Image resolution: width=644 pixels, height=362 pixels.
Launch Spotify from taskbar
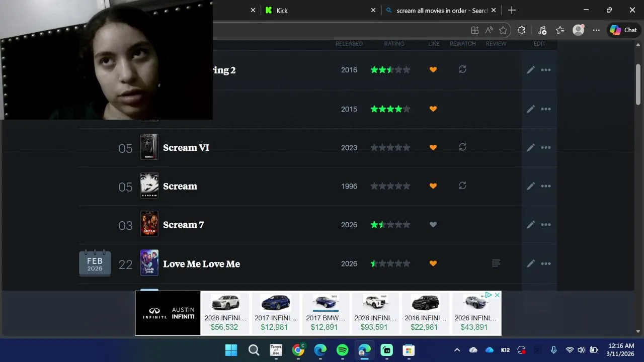click(x=342, y=350)
